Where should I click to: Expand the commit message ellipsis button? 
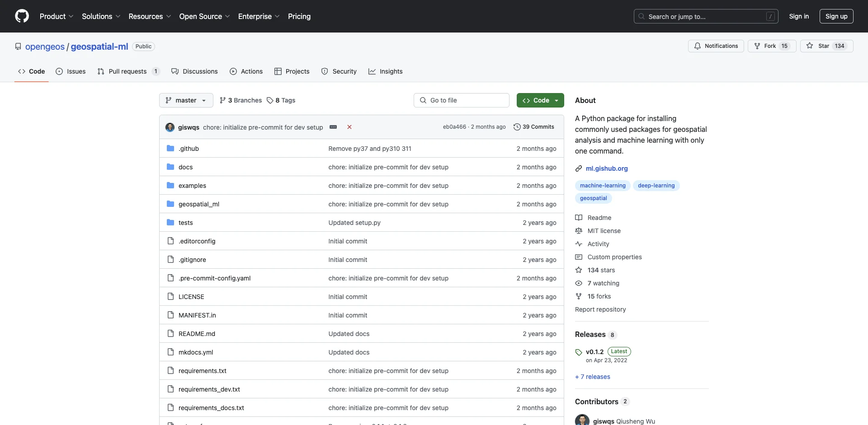(x=333, y=127)
